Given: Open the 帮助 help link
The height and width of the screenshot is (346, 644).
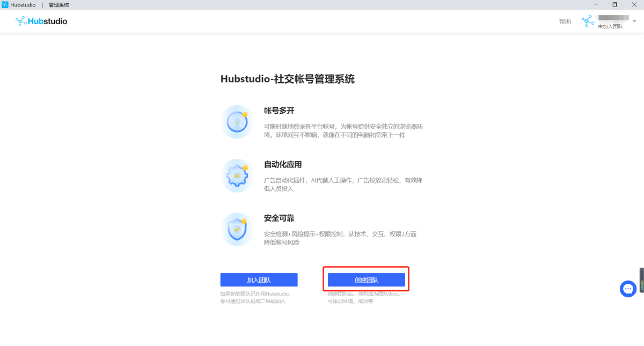Looking at the screenshot, I should pyautogui.click(x=565, y=21).
